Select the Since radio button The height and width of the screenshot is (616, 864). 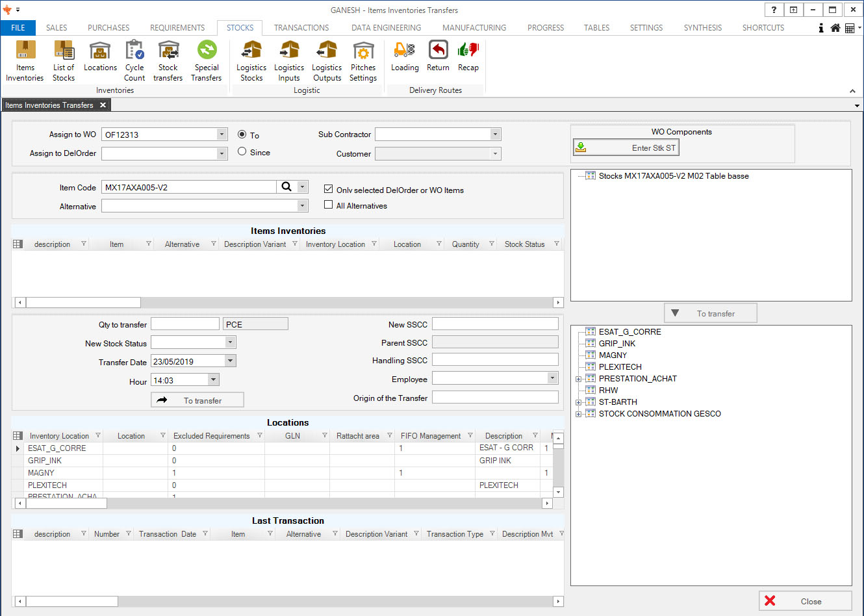coord(242,151)
